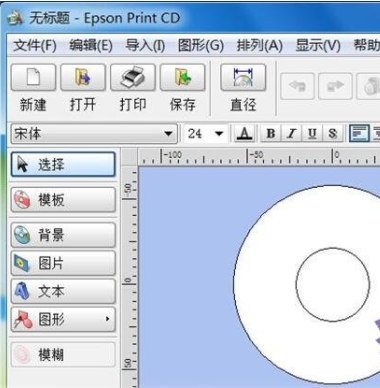This screenshot has height=388, width=380.
Task: Click the Print (打印) printer icon
Action: 133,77
